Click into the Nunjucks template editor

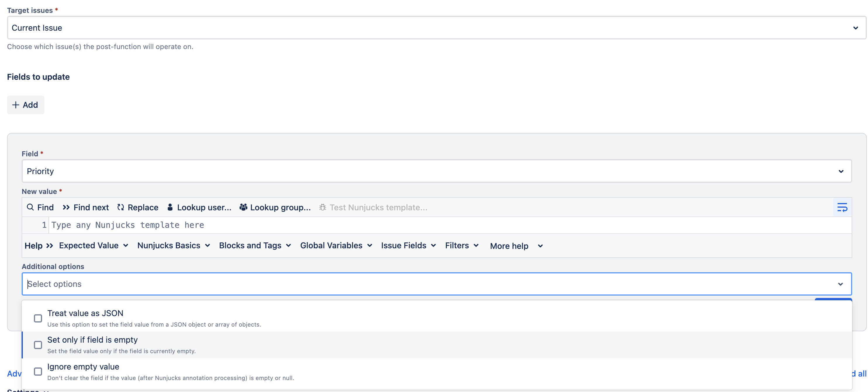[450, 225]
